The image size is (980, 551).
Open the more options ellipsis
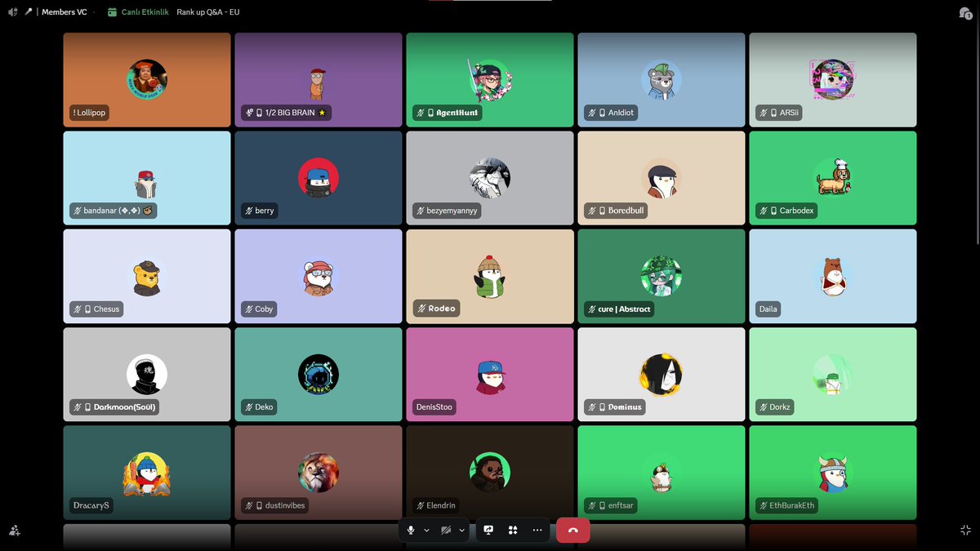(x=537, y=530)
